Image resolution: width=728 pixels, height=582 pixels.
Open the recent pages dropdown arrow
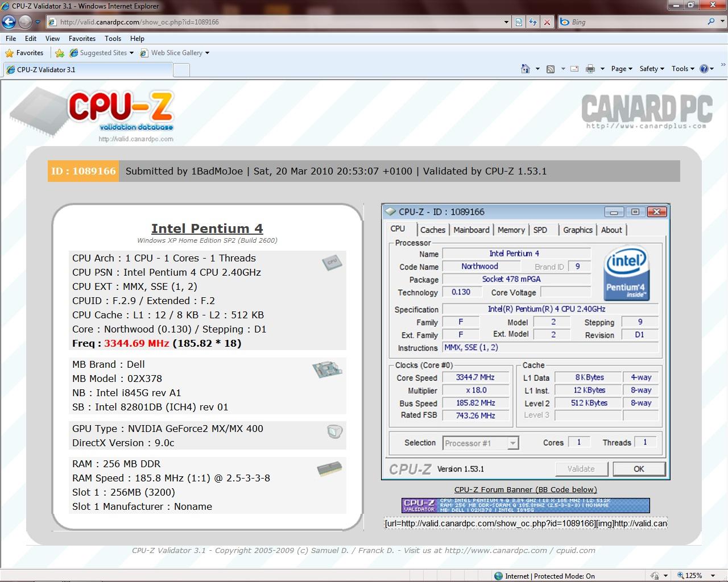click(x=38, y=22)
